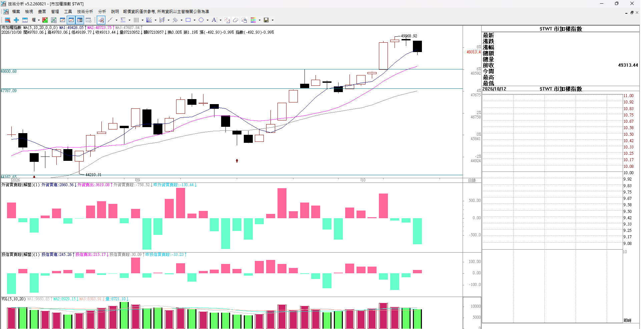Click the 2026/10/12 date label
Screen dimensions: 644x329
pyautogui.click(x=494, y=89)
